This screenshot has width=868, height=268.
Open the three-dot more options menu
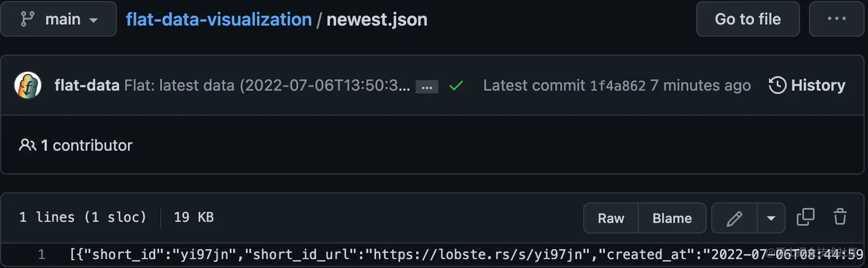pos(836,19)
